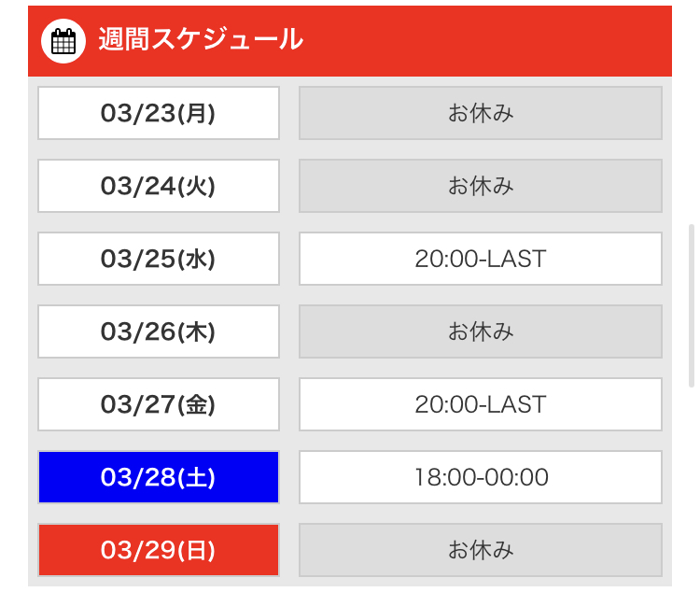The height and width of the screenshot is (592, 700).
Task: Click お休み status for Tuesday 03/24
Action: (x=481, y=186)
